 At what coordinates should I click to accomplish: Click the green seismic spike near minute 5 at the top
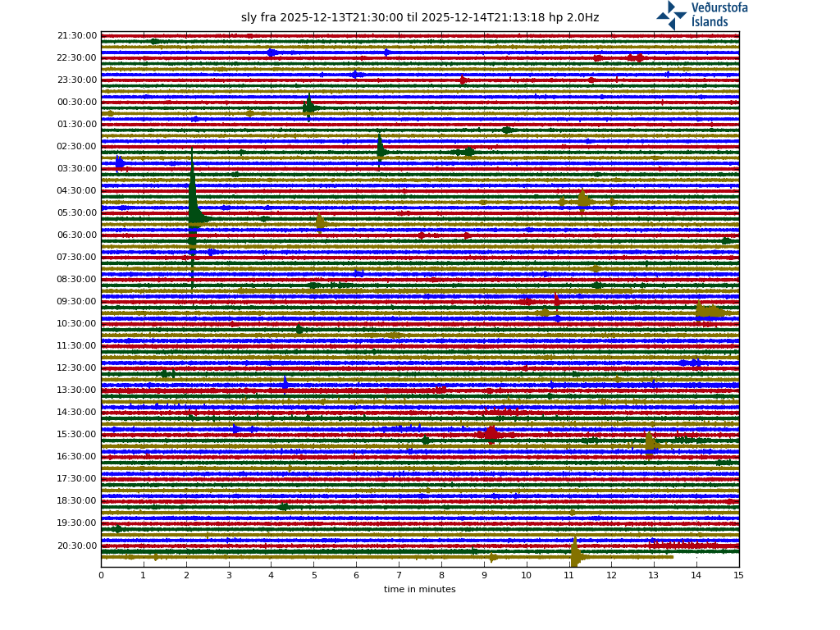click(308, 107)
